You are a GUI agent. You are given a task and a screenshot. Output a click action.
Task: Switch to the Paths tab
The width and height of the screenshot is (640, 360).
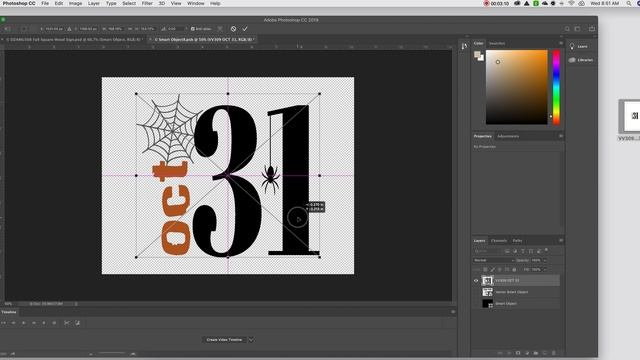[x=517, y=241]
